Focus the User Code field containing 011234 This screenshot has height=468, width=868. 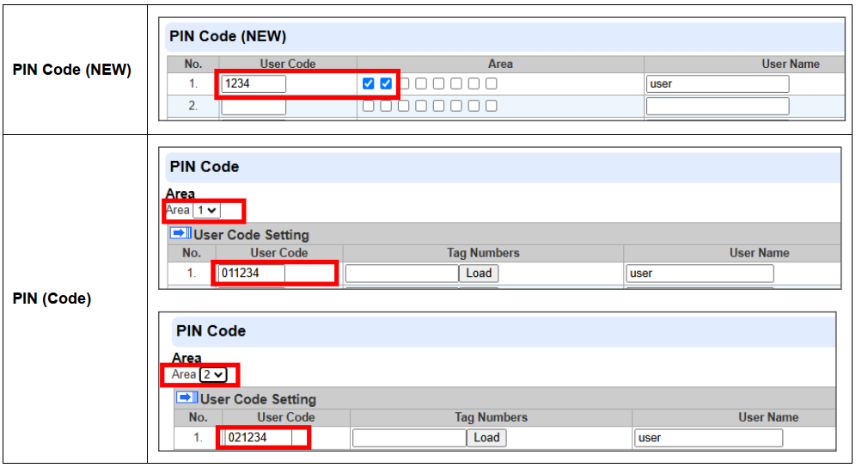(251, 273)
